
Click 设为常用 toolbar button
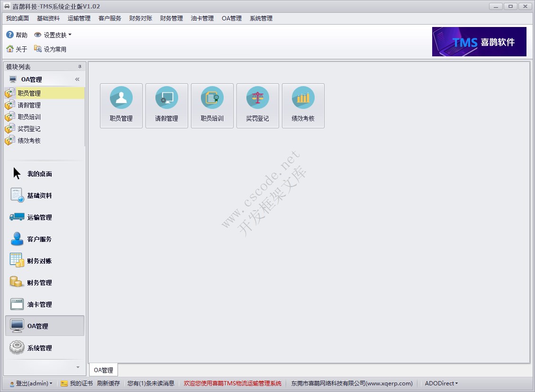pos(50,49)
